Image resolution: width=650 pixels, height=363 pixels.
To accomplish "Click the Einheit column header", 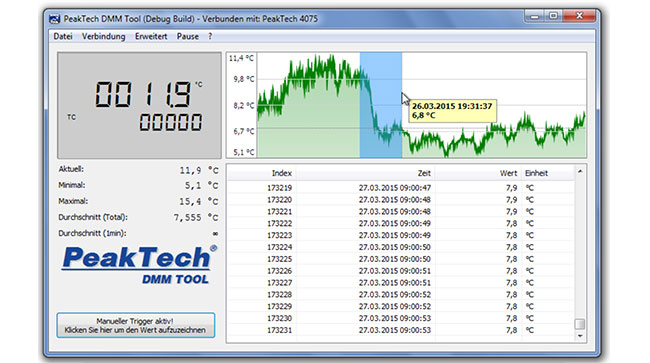I will (548, 173).
